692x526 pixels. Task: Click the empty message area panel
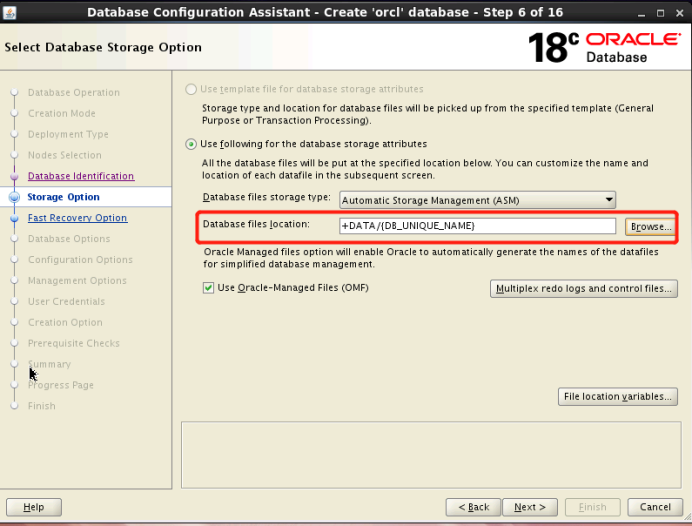tap(431, 455)
